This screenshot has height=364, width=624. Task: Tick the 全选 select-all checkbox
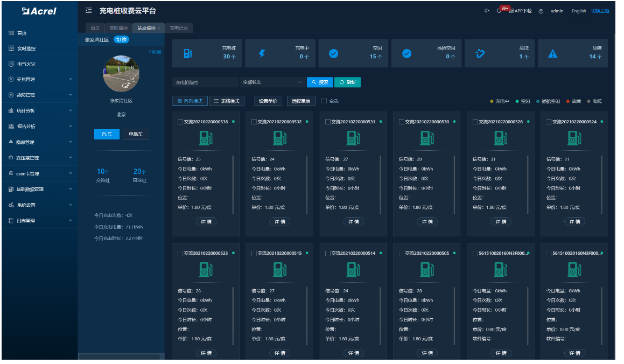(x=324, y=101)
